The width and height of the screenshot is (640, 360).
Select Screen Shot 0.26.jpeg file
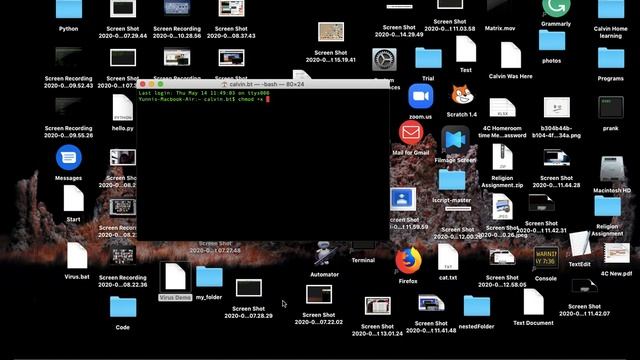point(502,206)
